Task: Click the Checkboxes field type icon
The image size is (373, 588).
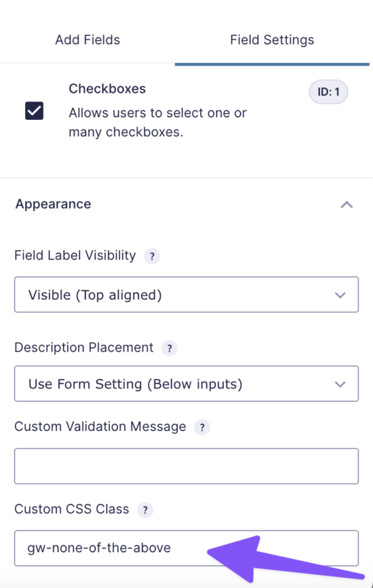Action: click(34, 111)
